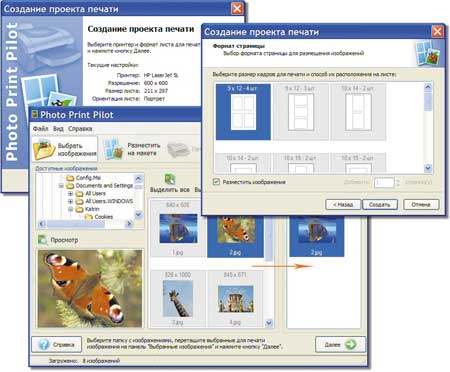450x372 pixels.
Task: Open the Разместить на макете toolbar step
Action: [x=132, y=149]
